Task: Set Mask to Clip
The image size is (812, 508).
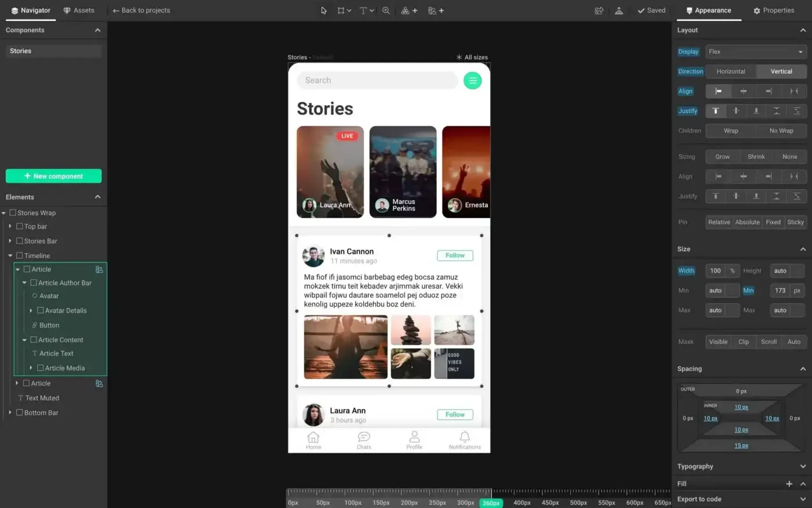Action: coord(744,342)
